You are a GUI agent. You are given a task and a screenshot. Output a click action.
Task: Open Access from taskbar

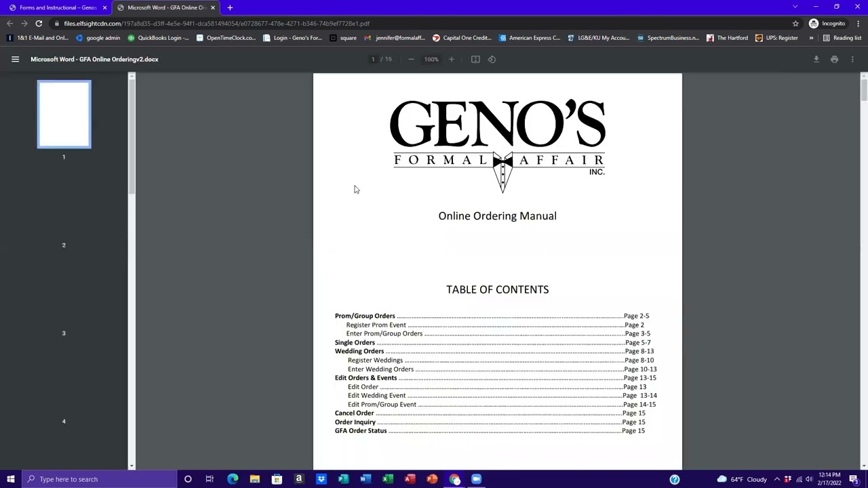tap(410, 479)
